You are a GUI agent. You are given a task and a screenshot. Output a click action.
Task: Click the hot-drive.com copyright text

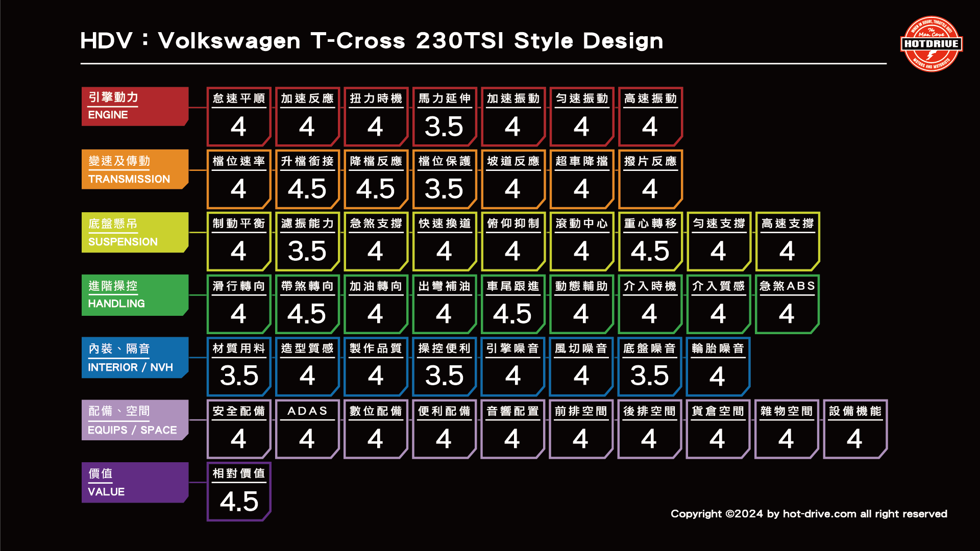[808, 514]
